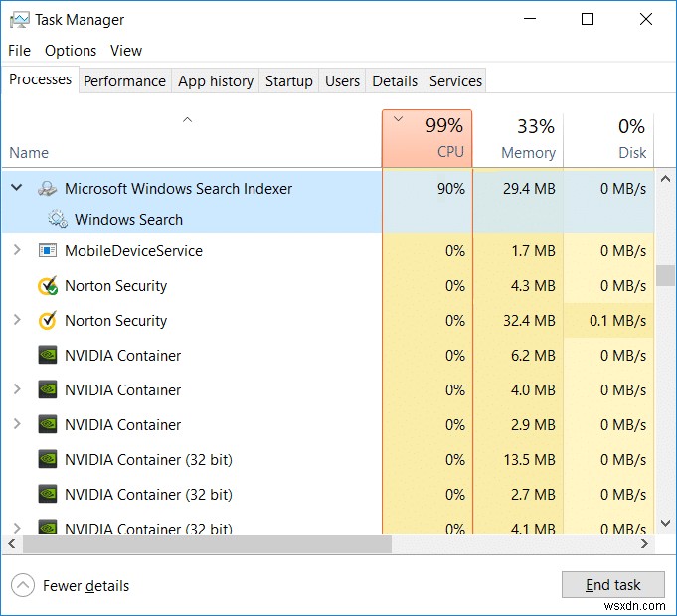Collapse the Microsoft Windows Search Indexer group
The width and height of the screenshot is (677, 616).
17,188
